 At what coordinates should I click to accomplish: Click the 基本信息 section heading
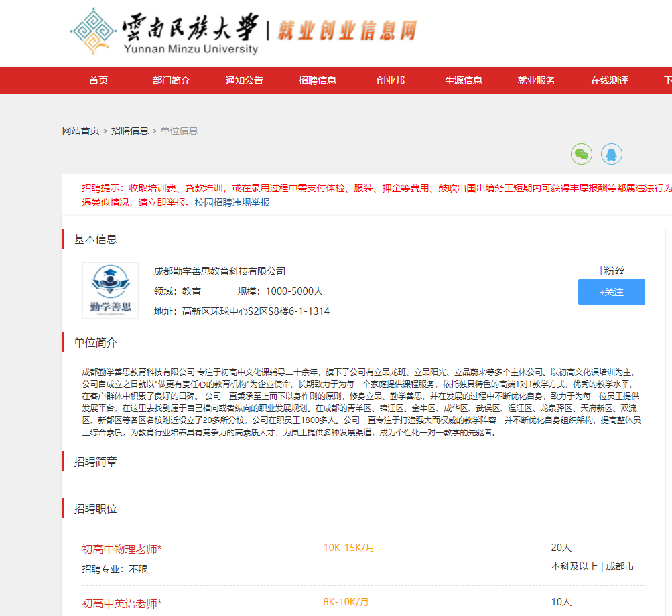point(95,239)
